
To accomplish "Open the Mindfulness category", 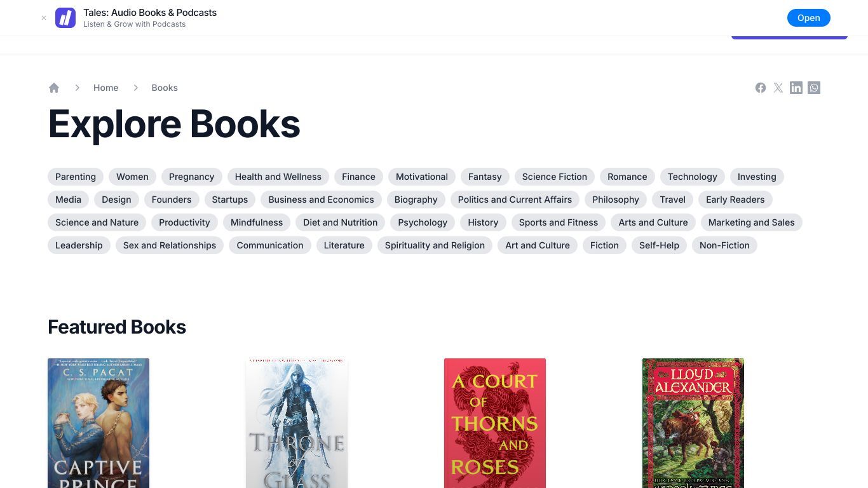I will [257, 222].
